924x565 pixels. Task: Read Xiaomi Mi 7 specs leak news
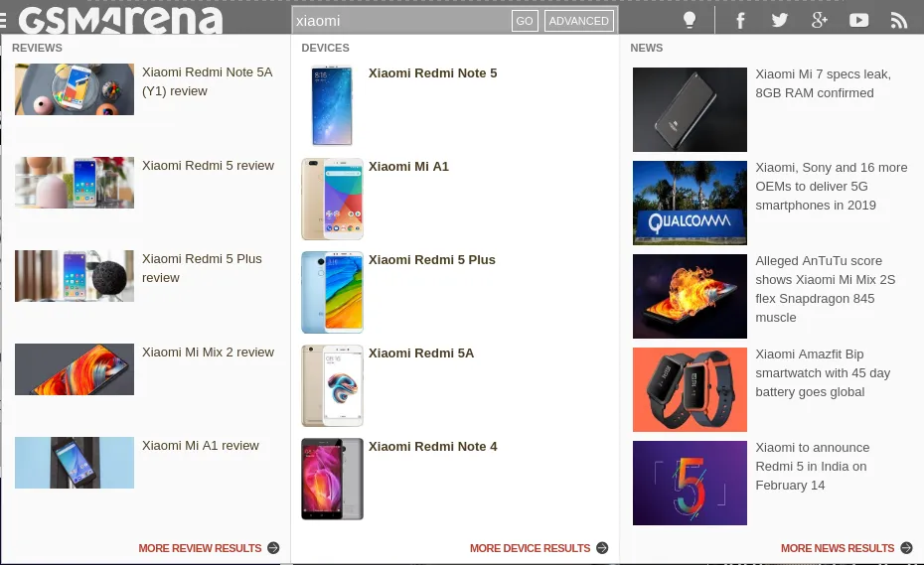click(x=824, y=83)
